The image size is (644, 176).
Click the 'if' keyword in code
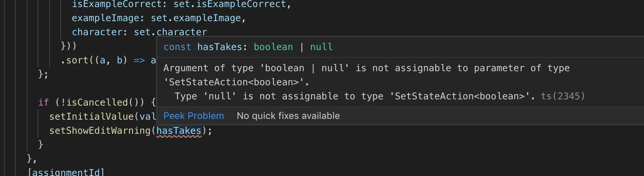point(43,102)
